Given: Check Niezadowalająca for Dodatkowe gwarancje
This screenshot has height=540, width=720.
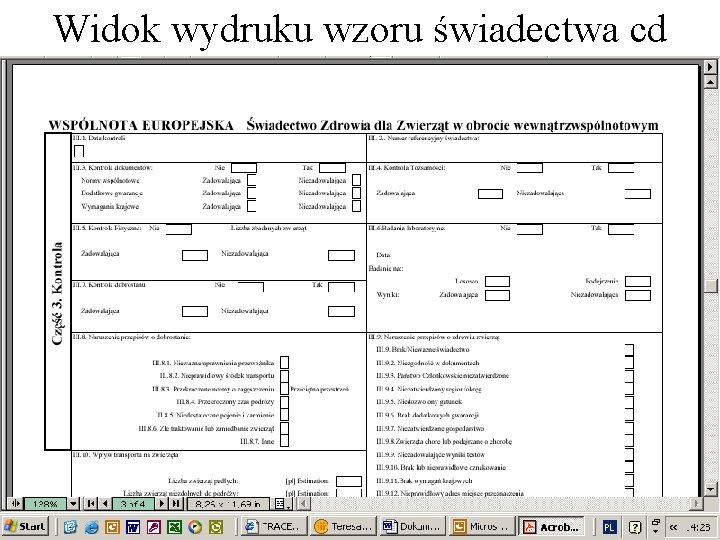Looking at the screenshot, I should 356,193.
